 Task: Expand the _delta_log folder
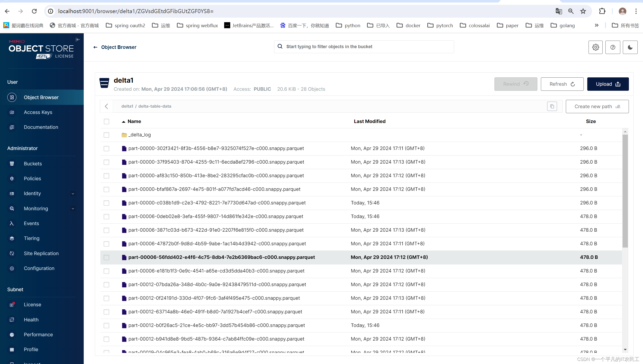(x=139, y=134)
